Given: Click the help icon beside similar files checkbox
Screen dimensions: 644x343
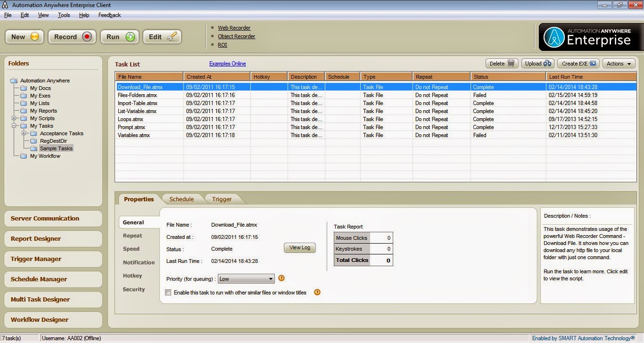Looking at the screenshot, I should (x=317, y=292).
